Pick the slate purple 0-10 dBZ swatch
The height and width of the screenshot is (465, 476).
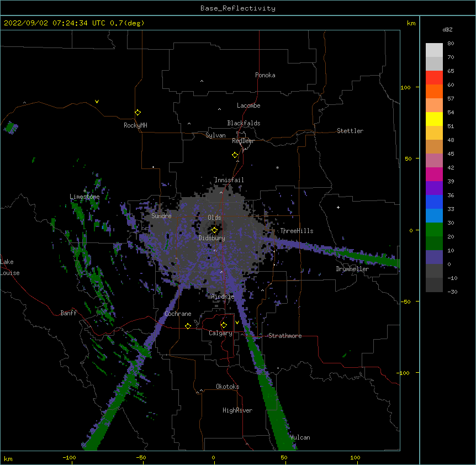tap(434, 257)
